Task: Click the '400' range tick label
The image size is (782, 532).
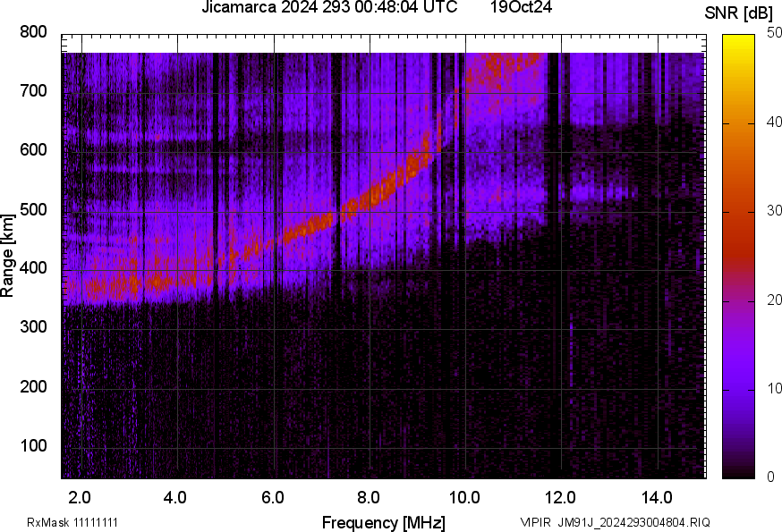Action: click(33, 268)
